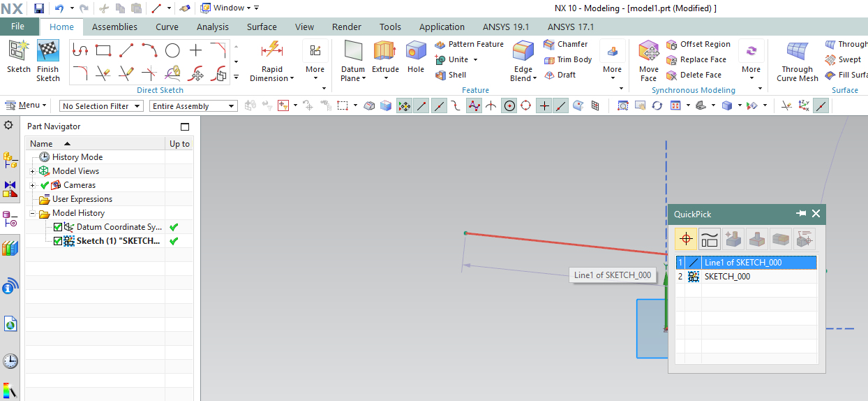
Task: Click the Rapid Dimension icon
Action: (271, 50)
